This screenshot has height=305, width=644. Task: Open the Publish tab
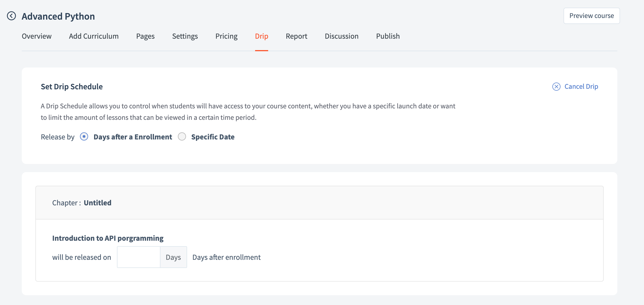pyautogui.click(x=388, y=36)
